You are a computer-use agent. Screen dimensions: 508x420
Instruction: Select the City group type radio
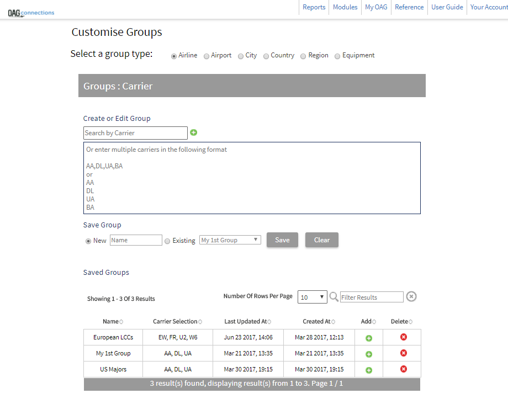[241, 56]
